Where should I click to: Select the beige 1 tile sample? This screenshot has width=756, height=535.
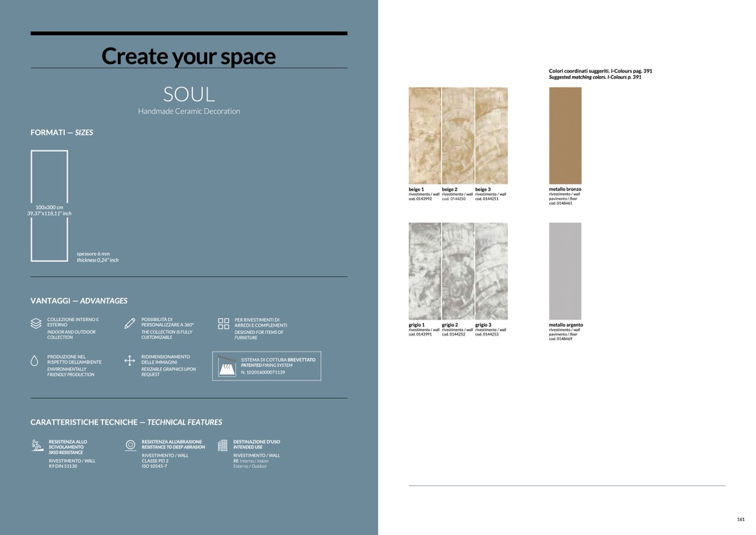(x=424, y=136)
